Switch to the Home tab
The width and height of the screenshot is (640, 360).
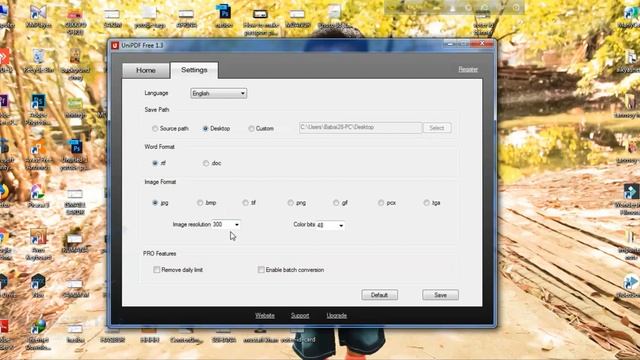click(x=146, y=70)
